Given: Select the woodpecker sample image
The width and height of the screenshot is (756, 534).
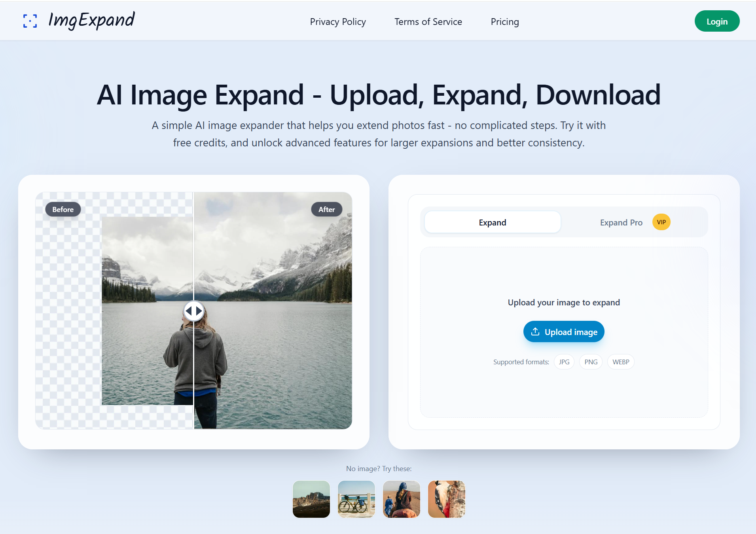Looking at the screenshot, I should click(x=446, y=499).
